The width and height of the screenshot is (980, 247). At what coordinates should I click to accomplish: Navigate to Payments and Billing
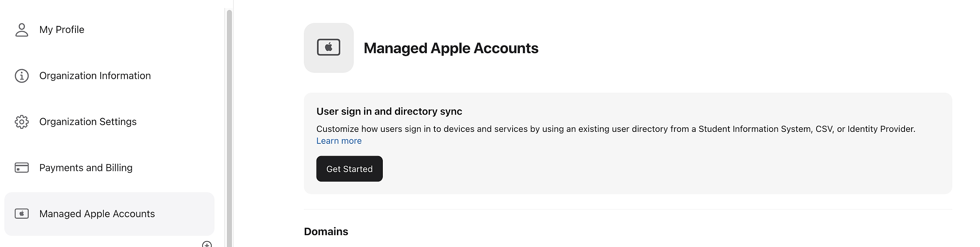[x=86, y=168]
